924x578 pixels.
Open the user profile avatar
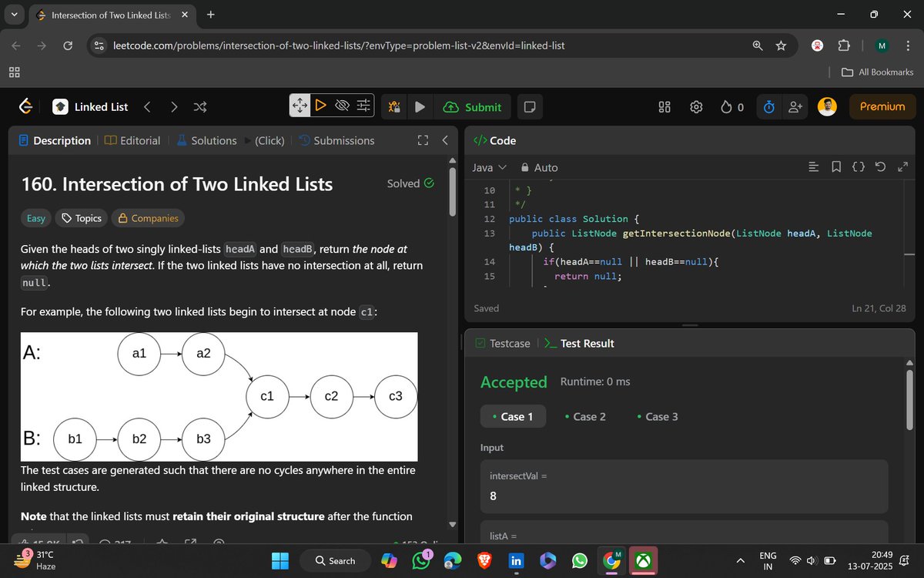coord(827,107)
